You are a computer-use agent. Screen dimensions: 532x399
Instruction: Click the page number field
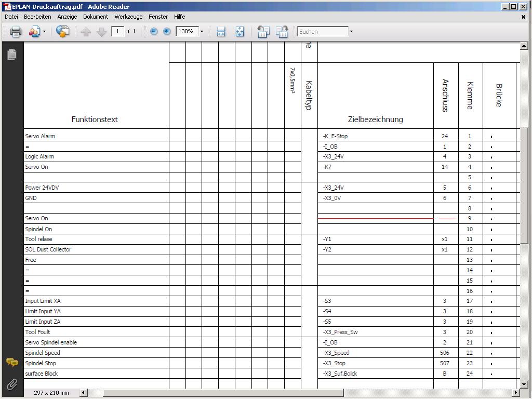pyautogui.click(x=117, y=32)
